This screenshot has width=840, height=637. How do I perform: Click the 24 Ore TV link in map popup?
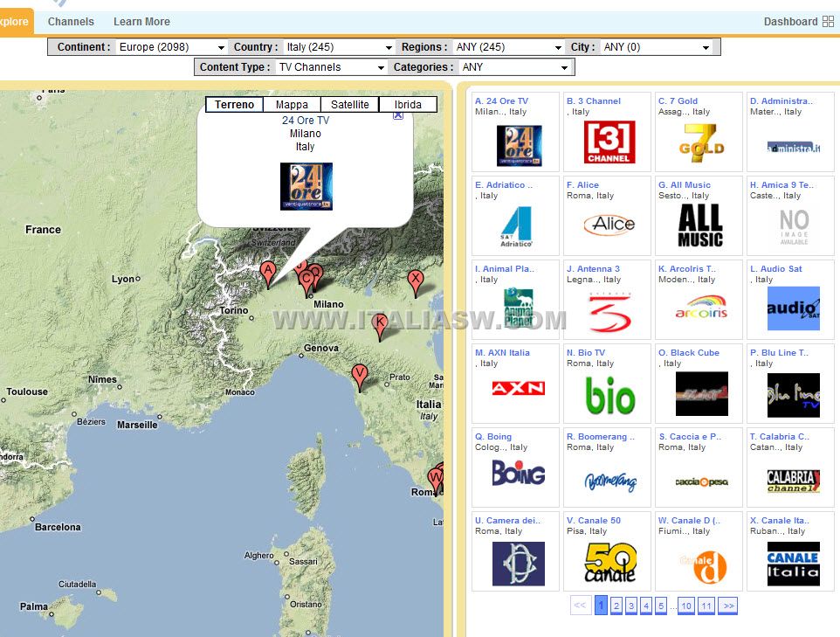click(x=306, y=121)
